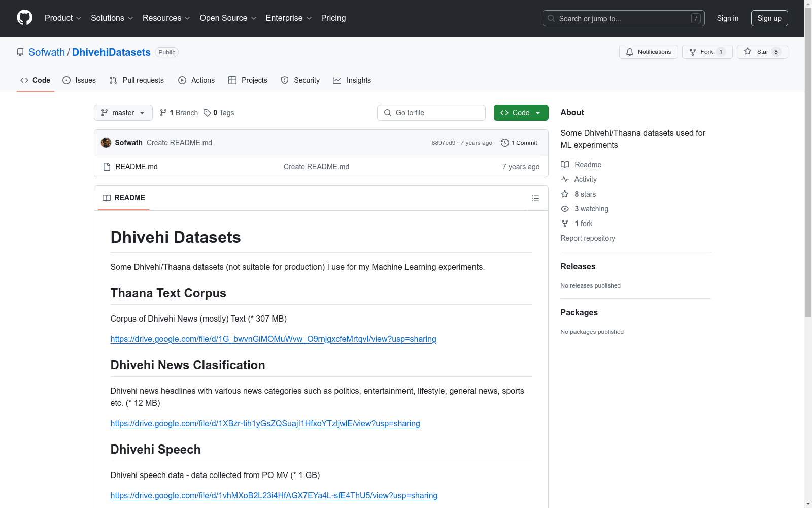The height and width of the screenshot is (508, 812).
Task: Go to the Pull requests tab
Action: click(x=137, y=80)
